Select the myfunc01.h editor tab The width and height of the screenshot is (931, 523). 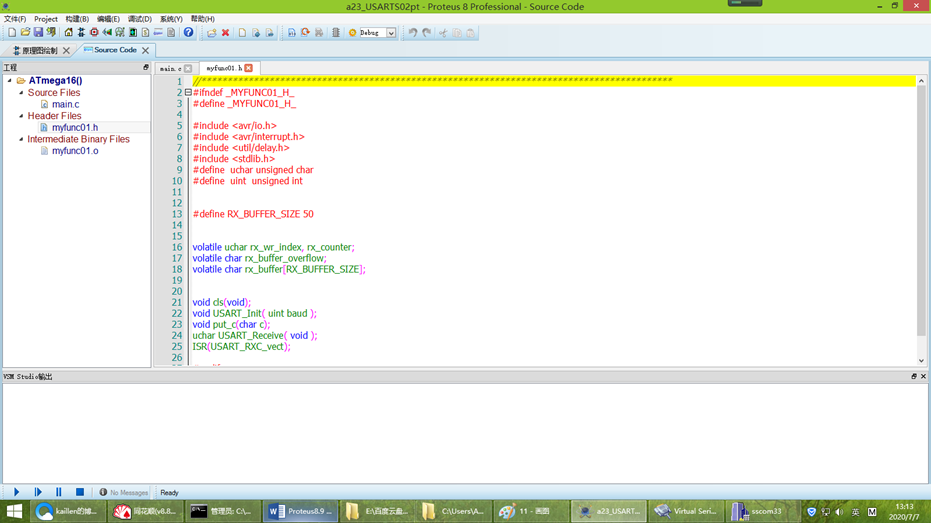[x=224, y=68]
